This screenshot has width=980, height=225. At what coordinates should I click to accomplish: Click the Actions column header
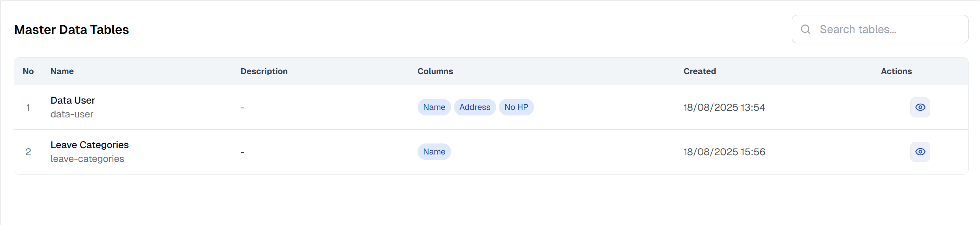(896, 71)
